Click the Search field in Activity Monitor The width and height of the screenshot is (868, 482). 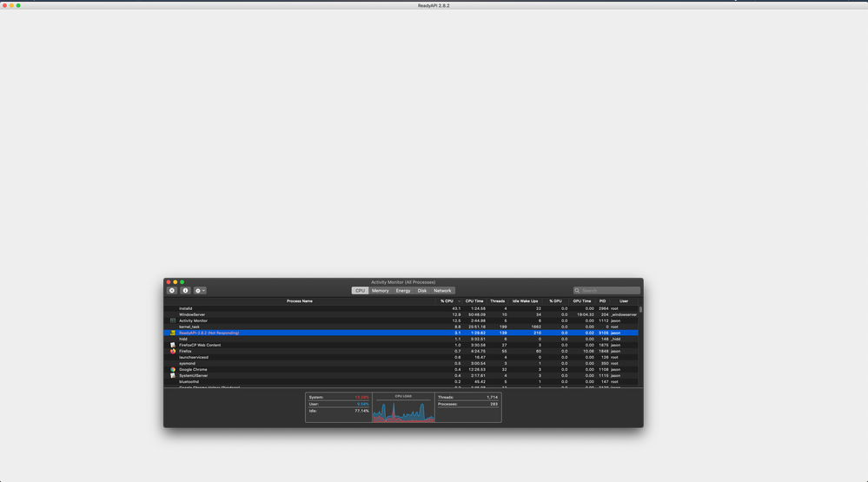(x=606, y=291)
